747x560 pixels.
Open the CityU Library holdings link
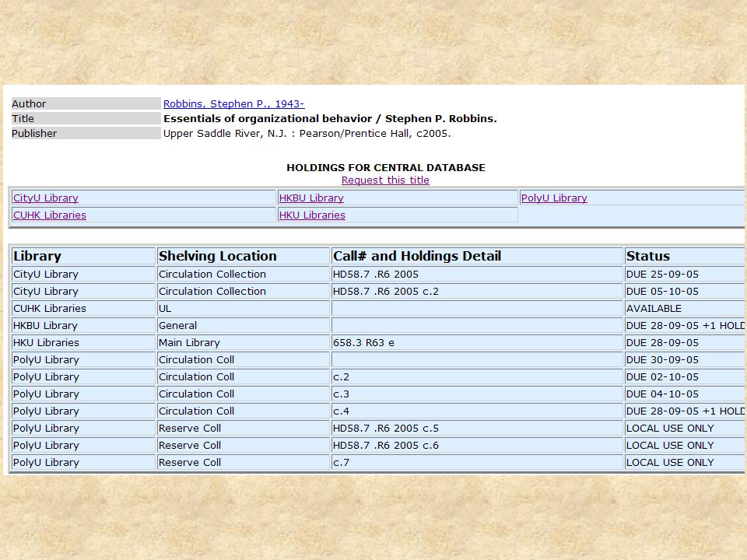point(46,198)
